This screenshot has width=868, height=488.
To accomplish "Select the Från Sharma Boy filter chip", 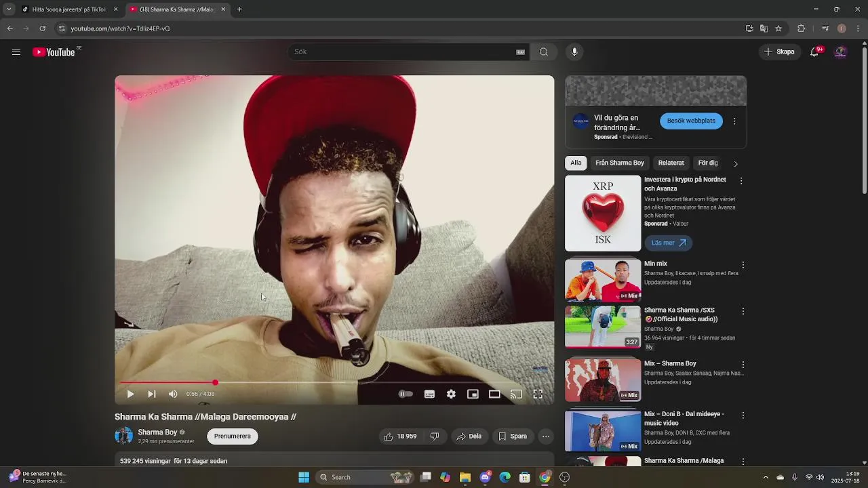I will [620, 163].
